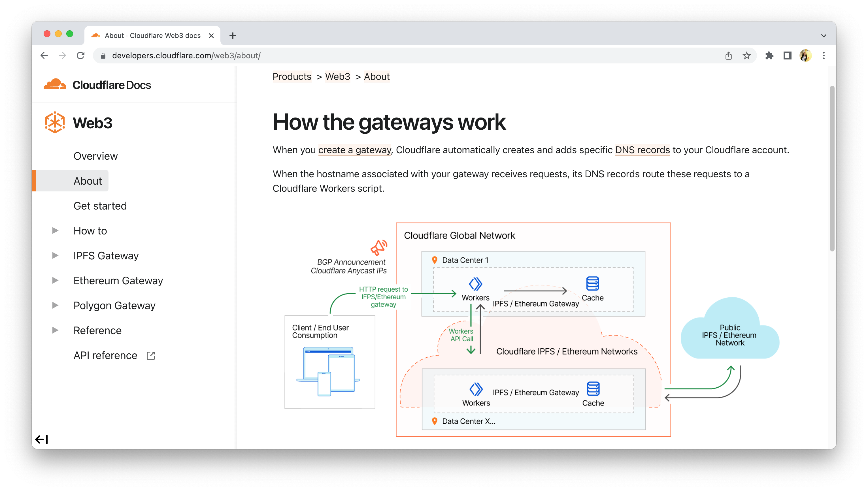Click the Web3 breadcrumb link

tap(337, 76)
